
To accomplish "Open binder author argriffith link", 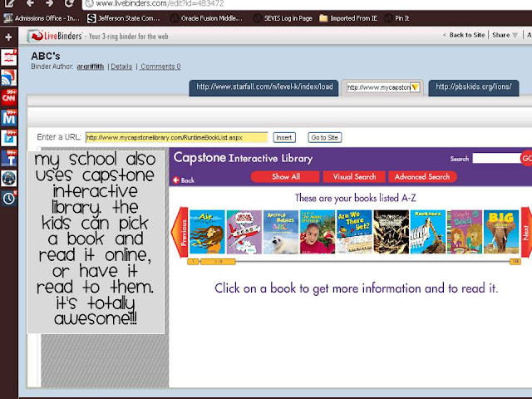I will pos(91,66).
